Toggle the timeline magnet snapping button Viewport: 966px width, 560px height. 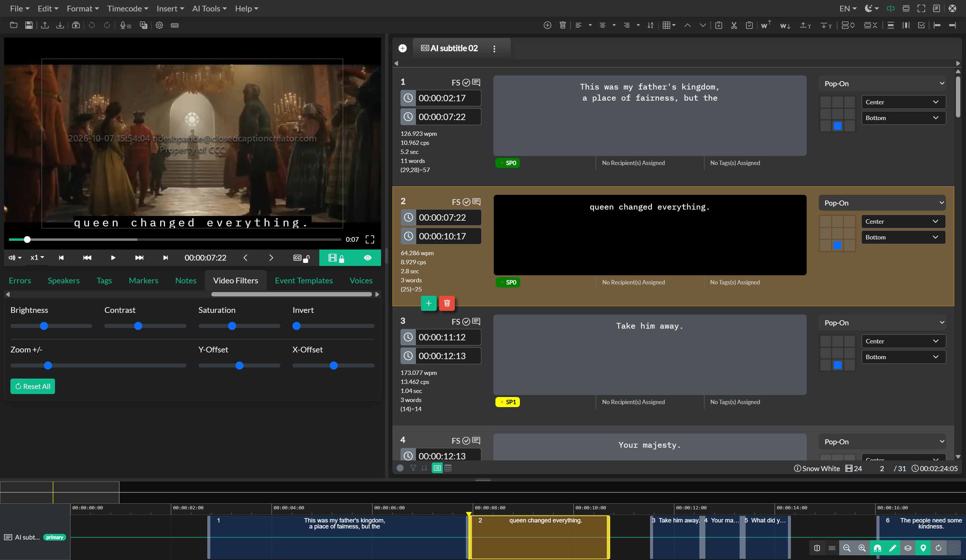tap(877, 548)
